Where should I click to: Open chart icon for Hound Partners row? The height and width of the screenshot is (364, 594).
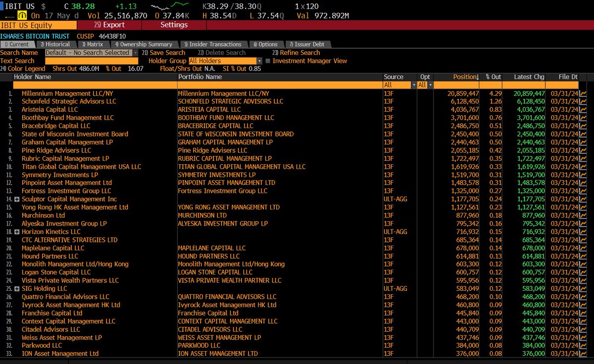583,256
